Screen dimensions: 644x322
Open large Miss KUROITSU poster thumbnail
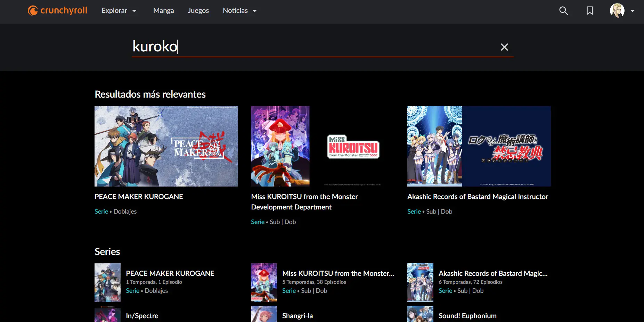323,146
